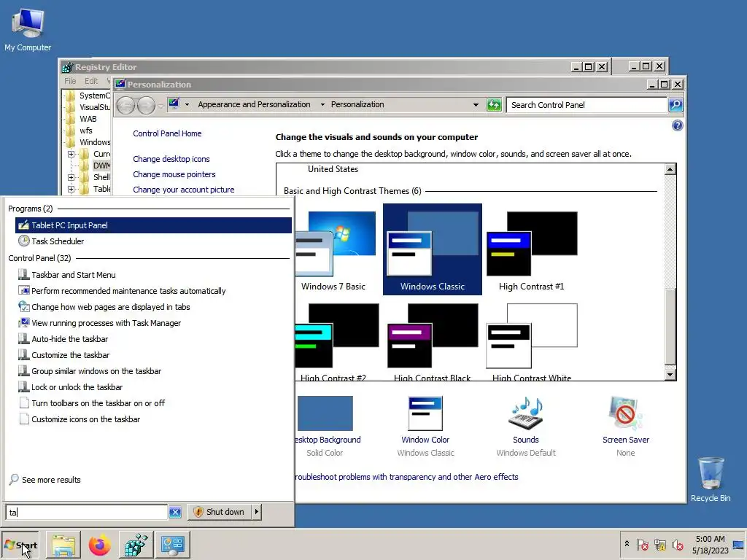Image resolution: width=747 pixels, height=560 pixels.
Task: Open Action Center flag tray icon
Action: [x=642, y=544]
